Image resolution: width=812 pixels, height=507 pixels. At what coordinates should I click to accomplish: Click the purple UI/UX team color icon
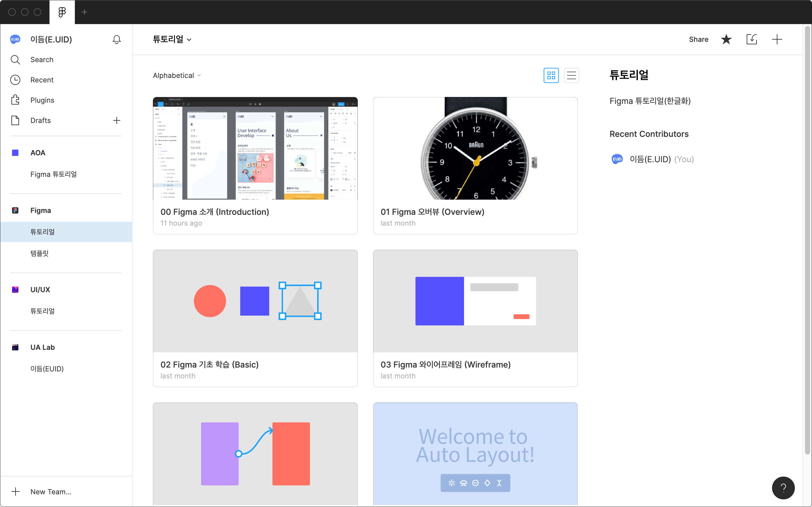(15, 289)
